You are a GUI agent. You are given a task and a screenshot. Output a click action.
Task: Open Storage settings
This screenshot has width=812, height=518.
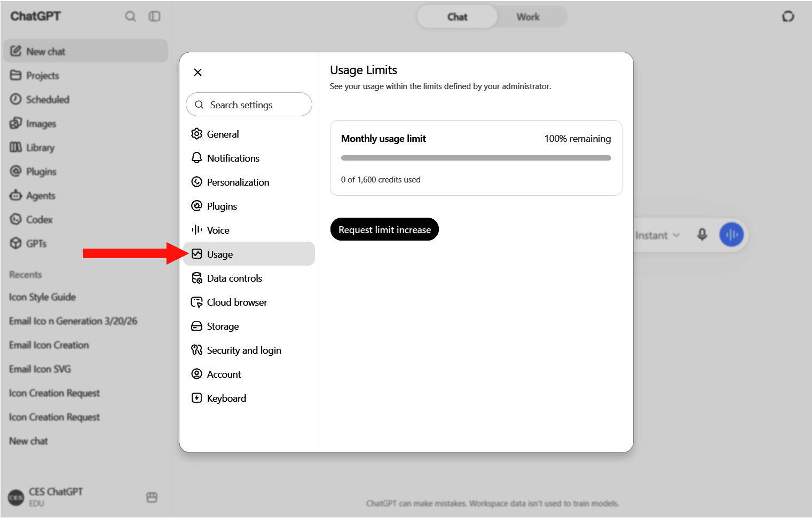[x=249, y=326]
